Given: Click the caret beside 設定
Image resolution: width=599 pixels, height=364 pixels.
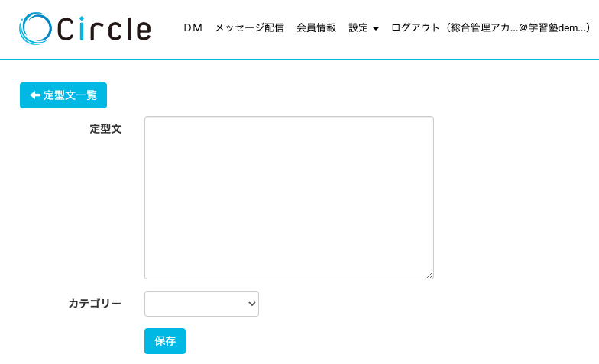Looking at the screenshot, I should point(376,29).
